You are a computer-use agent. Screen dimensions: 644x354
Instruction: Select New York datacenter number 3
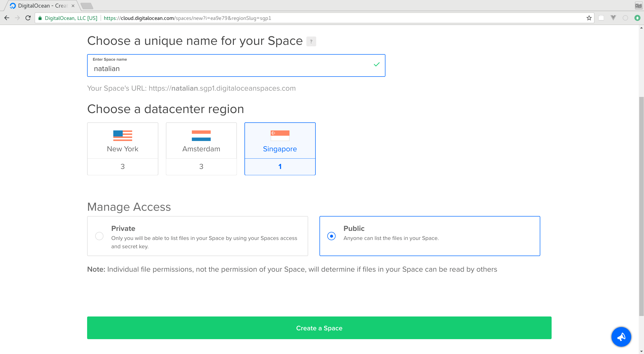click(123, 167)
